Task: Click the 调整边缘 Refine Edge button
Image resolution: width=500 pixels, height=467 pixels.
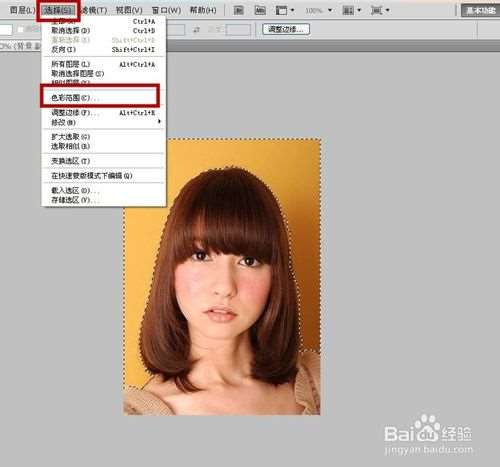Action: [286, 29]
